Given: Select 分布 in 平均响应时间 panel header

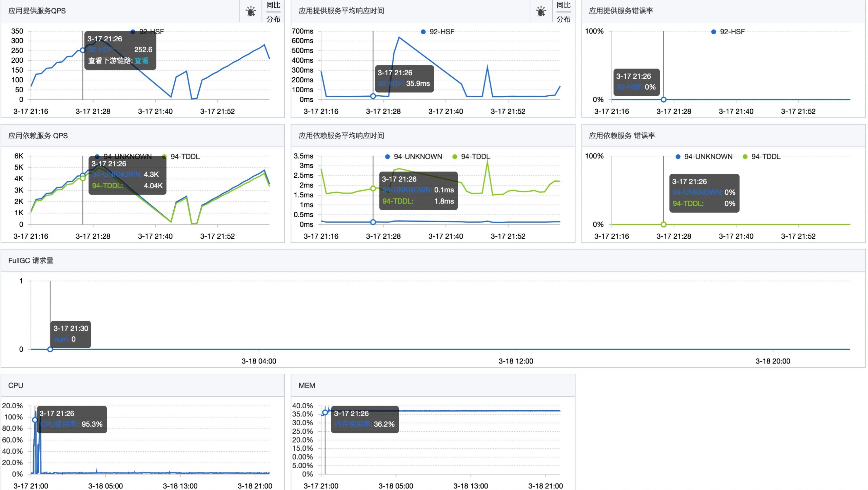Looking at the screenshot, I should (x=564, y=19).
